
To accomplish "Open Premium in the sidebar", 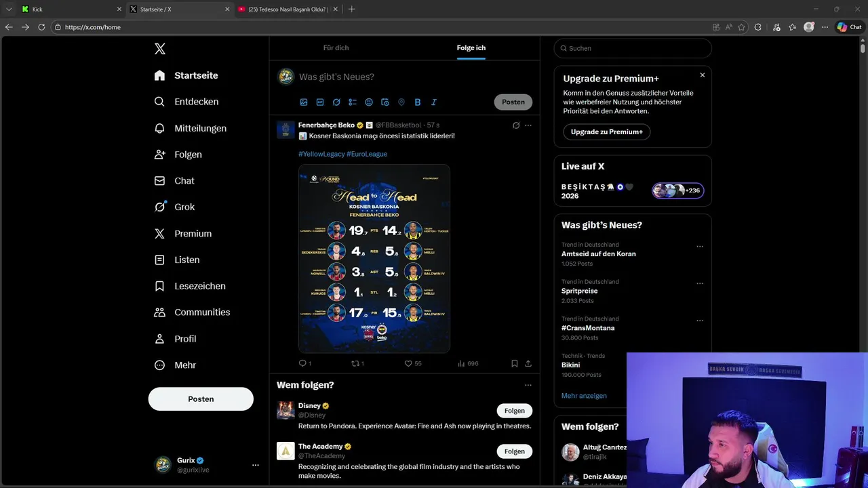I will coord(182,234).
